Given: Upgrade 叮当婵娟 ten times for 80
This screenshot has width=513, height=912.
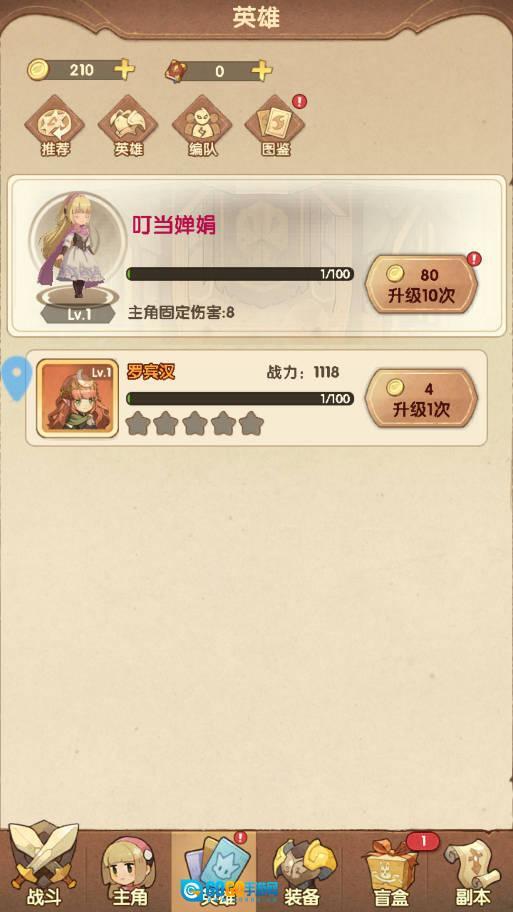Looking at the screenshot, I should (x=422, y=284).
